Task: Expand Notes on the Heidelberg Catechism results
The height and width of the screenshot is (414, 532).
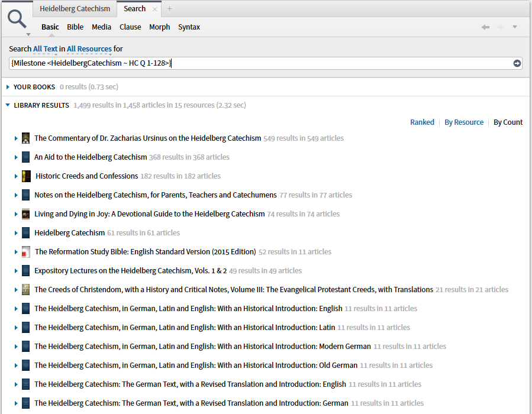Action: pyautogui.click(x=16, y=195)
